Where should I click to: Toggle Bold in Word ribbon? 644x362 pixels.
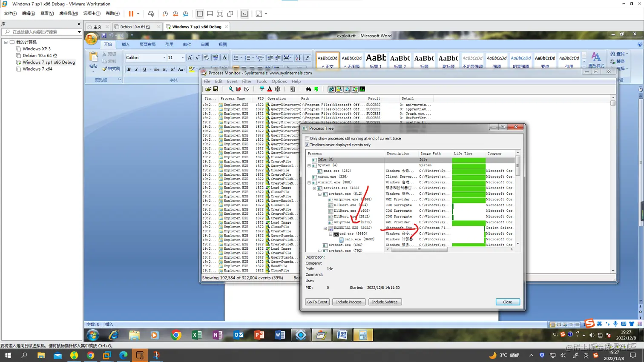(129, 69)
